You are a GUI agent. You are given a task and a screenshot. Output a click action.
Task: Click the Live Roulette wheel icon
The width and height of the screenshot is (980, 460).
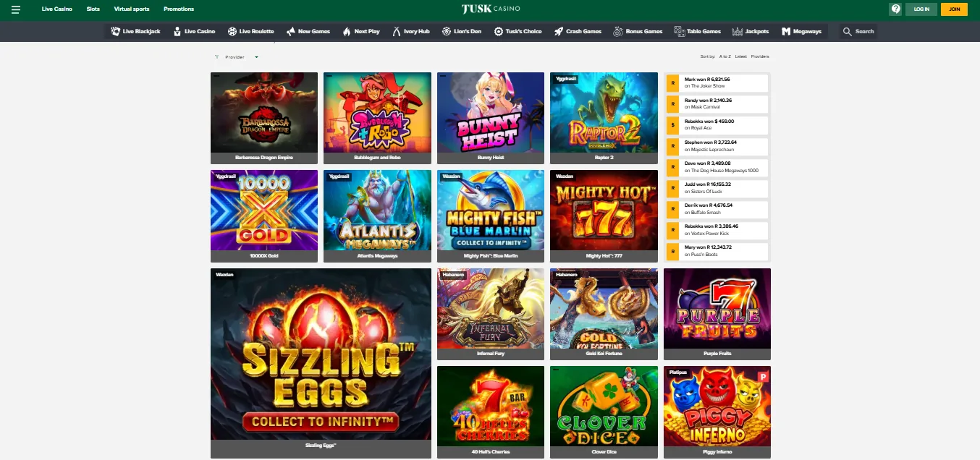(x=232, y=32)
